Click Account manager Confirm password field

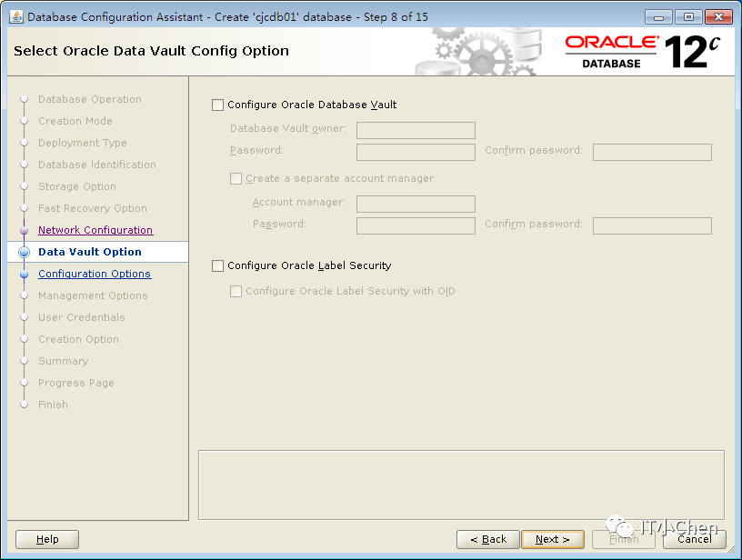(652, 225)
